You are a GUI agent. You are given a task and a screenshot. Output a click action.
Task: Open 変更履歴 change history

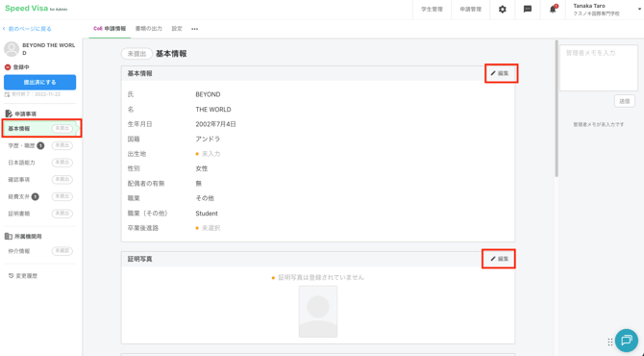(x=23, y=276)
